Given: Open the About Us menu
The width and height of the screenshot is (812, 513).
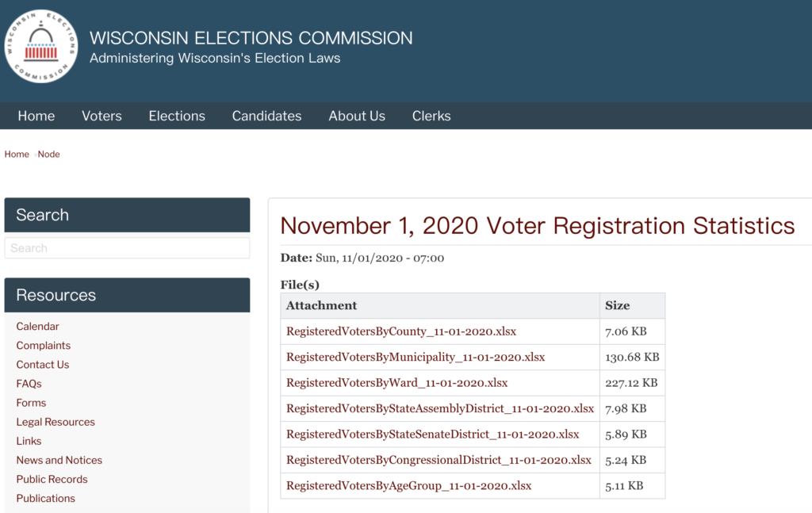Looking at the screenshot, I should (357, 116).
